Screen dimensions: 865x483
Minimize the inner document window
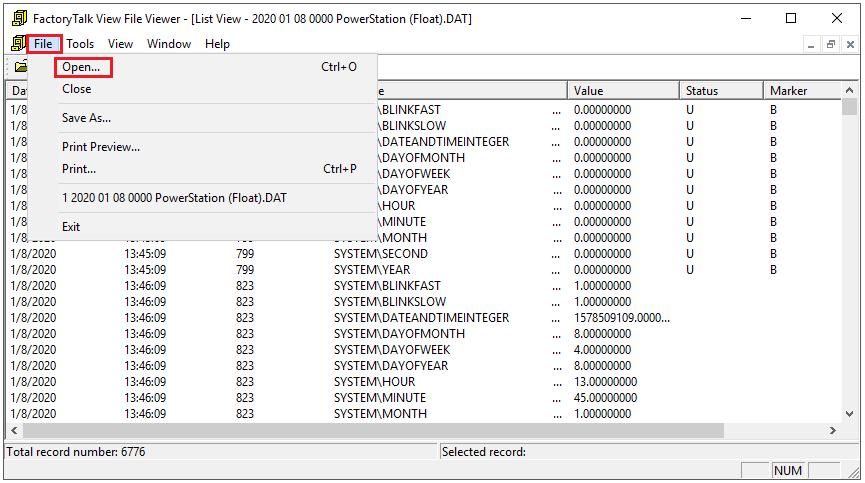tap(810, 45)
